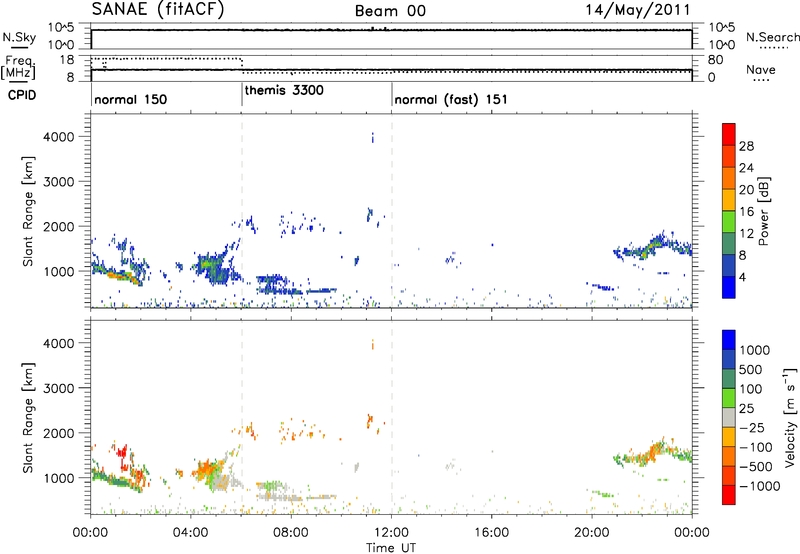Pick the red top segment of Power colorbar

coord(729,134)
